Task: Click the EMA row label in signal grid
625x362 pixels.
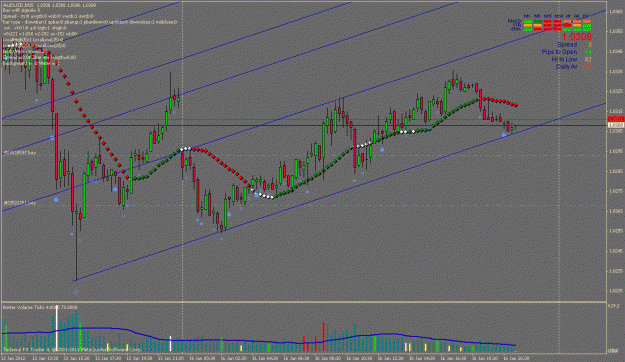Action: pos(517,29)
